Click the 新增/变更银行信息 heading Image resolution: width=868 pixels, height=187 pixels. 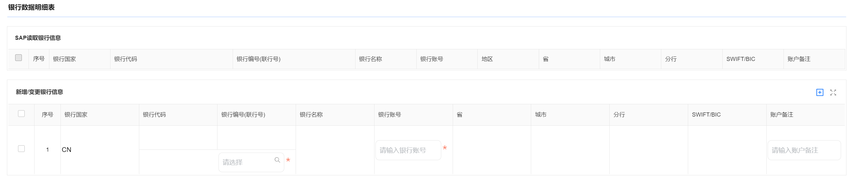(x=40, y=92)
